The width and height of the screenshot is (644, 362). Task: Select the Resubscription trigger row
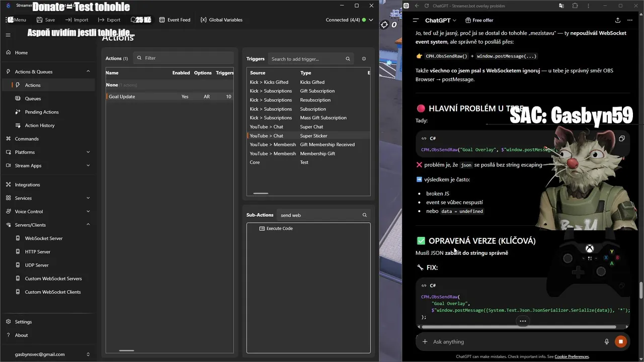[x=308, y=100]
